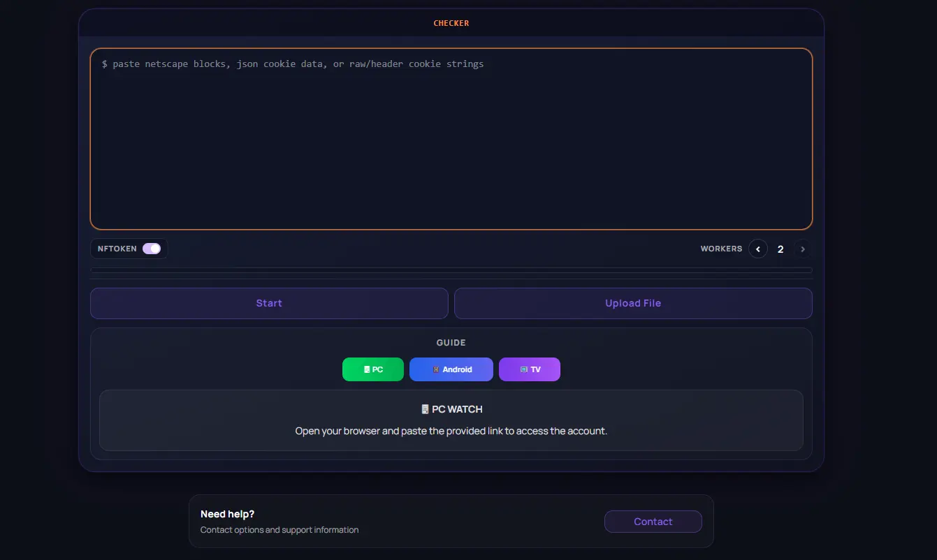Select the Android guide tab
The height and width of the screenshot is (560, 937).
pos(451,369)
